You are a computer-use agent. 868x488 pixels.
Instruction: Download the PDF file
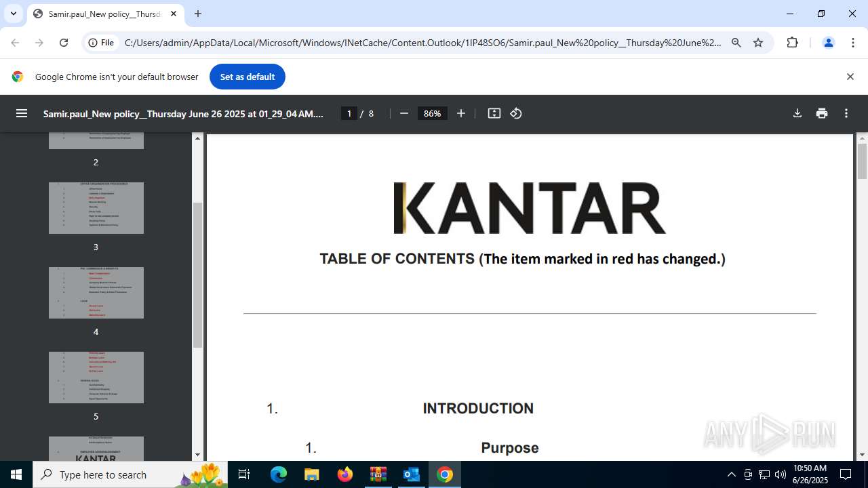pos(797,113)
